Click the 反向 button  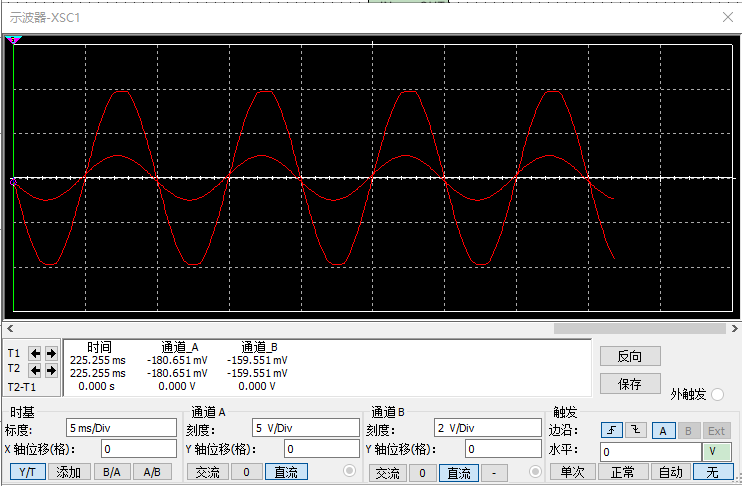630,356
